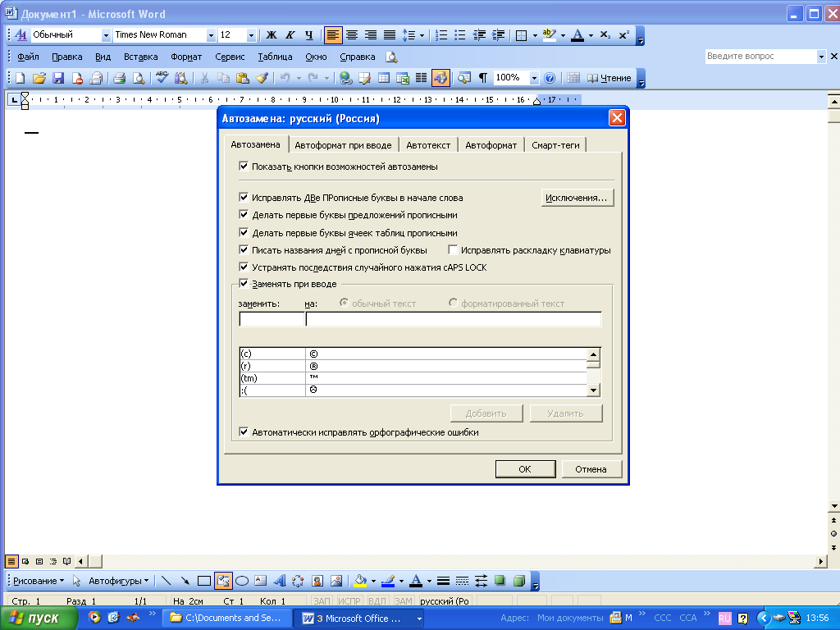This screenshot has width=840, height=630.
Task: Open the Автофигуры menu
Action: (x=118, y=581)
